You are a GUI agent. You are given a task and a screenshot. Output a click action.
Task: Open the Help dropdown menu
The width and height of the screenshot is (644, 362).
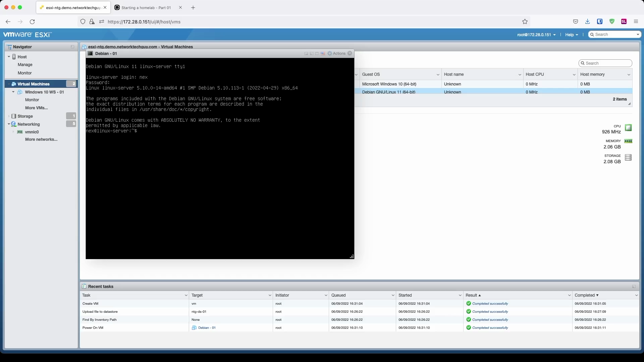(572, 35)
